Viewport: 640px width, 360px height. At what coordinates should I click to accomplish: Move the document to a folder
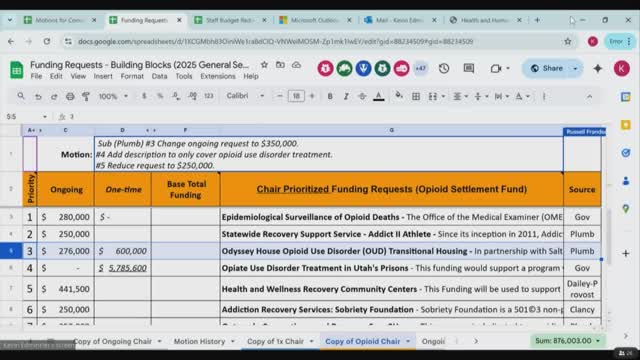tap(280, 65)
